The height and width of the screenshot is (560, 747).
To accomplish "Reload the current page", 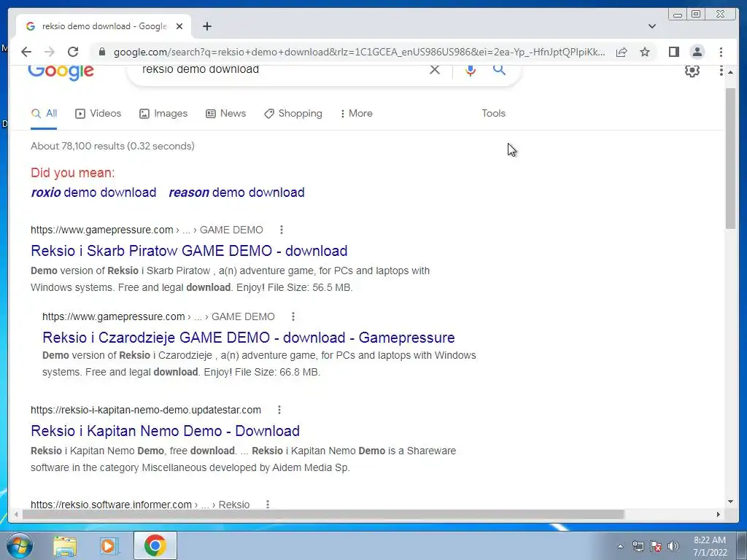I will 73,52.
